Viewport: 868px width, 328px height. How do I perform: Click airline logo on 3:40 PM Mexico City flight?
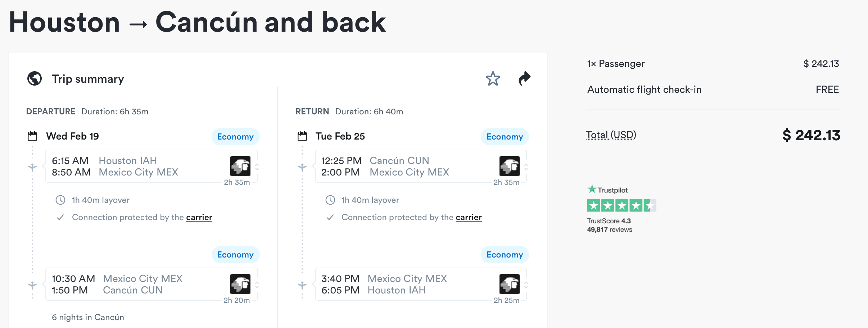click(509, 284)
